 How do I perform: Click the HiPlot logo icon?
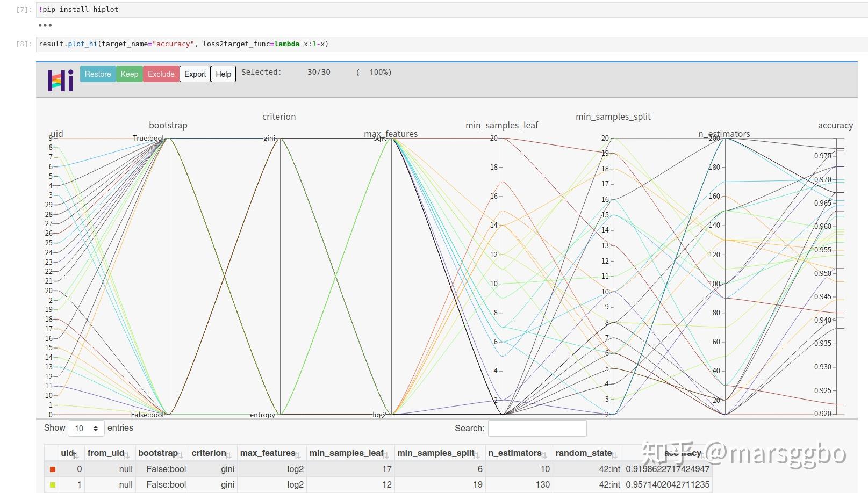coord(61,81)
